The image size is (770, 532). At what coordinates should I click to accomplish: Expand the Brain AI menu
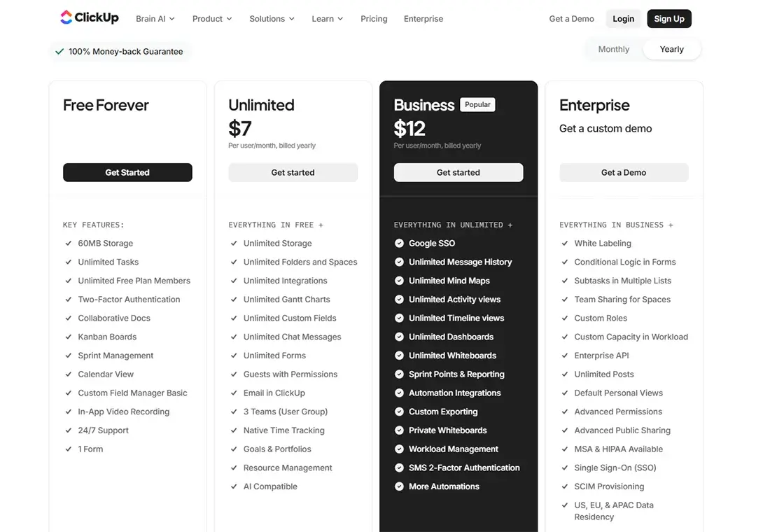tap(155, 19)
